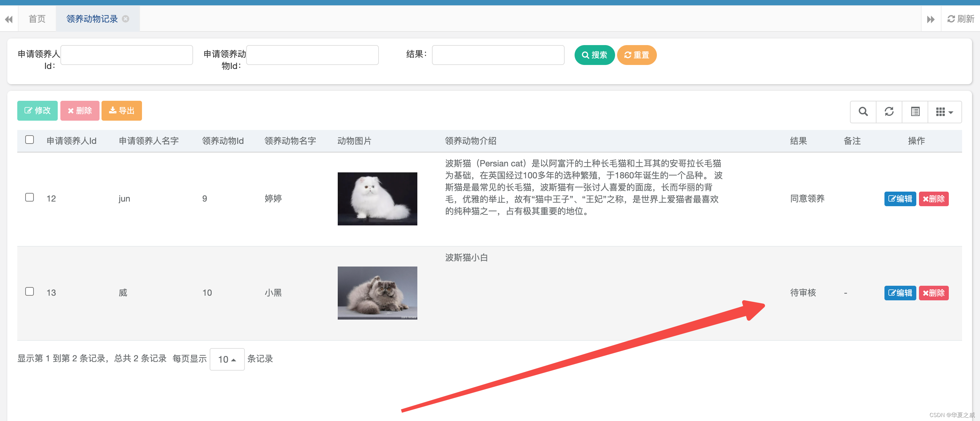
Task: Select the checkbox for record Id 13
Action: click(29, 291)
